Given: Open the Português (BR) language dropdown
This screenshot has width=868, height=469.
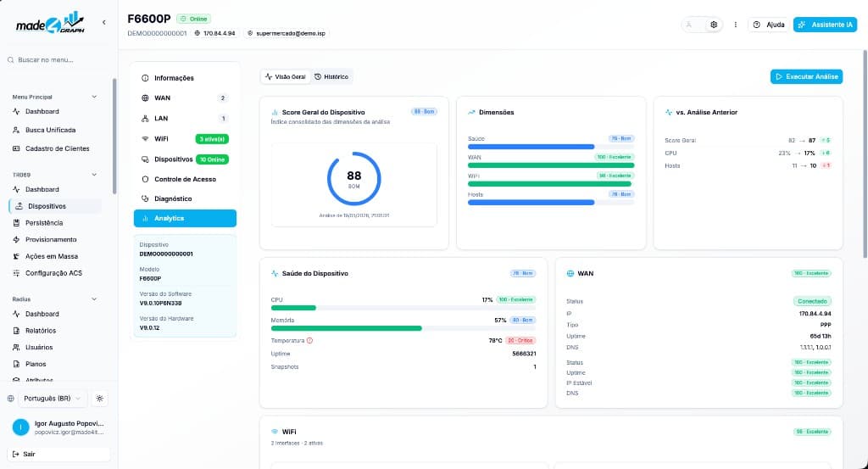Looking at the screenshot, I should [52, 398].
